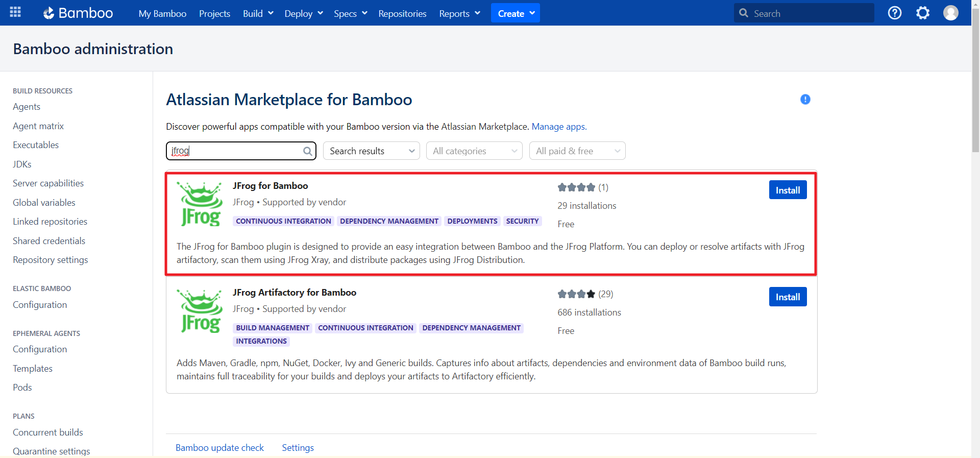Open the Projects menu item
980x458 pixels.
click(x=214, y=13)
